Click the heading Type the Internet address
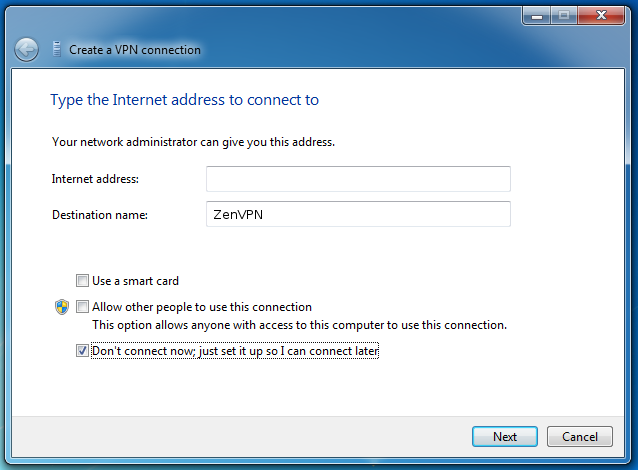Viewport: 638px width, 470px height. [x=184, y=100]
